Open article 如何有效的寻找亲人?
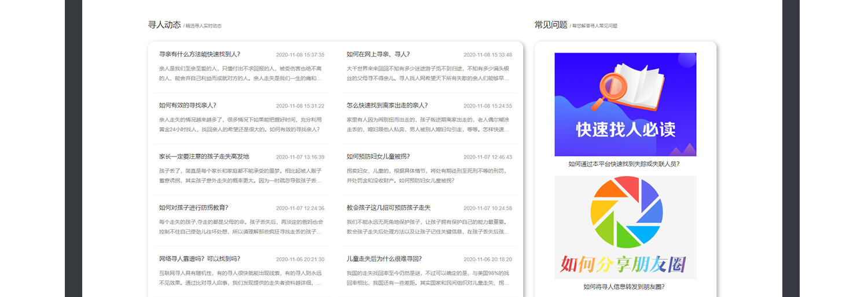The height and width of the screenshot is (297, 868). coord(187,105)
